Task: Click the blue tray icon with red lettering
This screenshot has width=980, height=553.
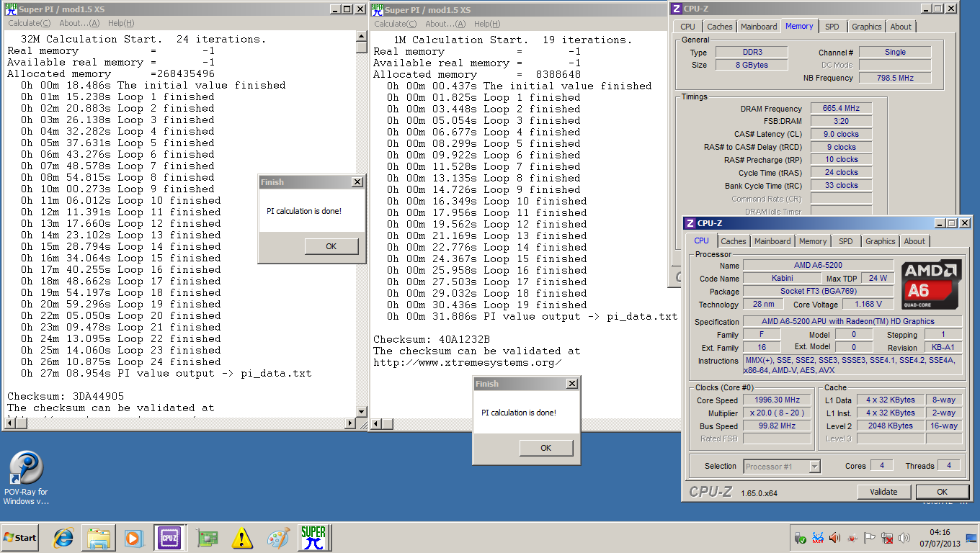Action: (817, 538)
